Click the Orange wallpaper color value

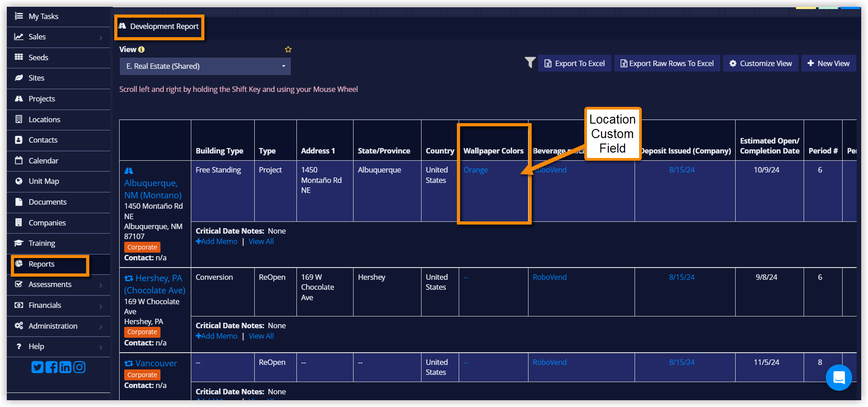475,170
